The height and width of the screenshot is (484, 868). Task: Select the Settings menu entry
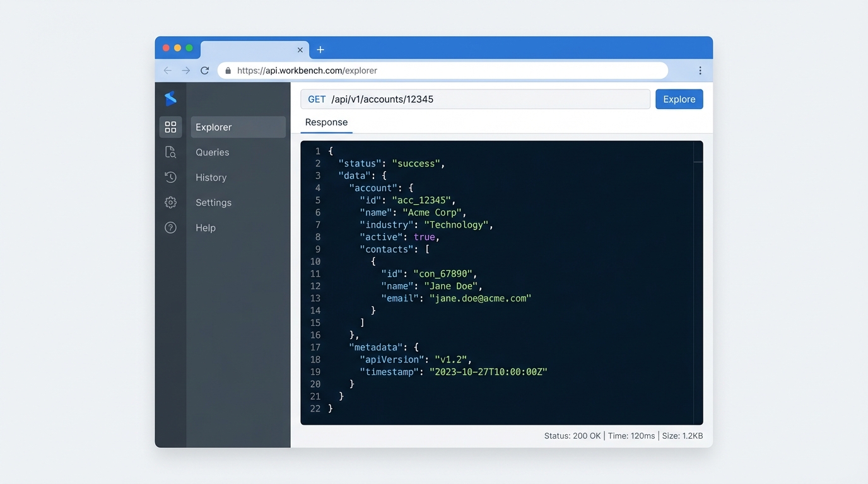tap(213, 202)
